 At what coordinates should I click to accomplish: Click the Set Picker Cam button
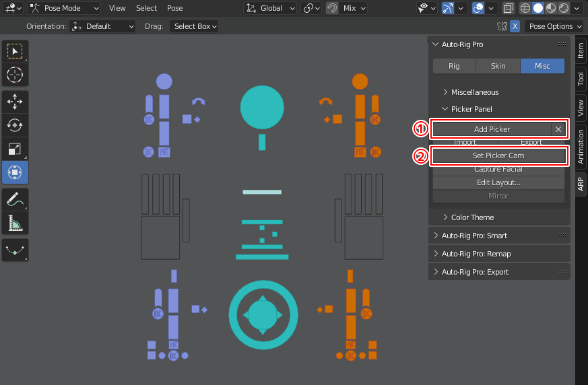498,155
